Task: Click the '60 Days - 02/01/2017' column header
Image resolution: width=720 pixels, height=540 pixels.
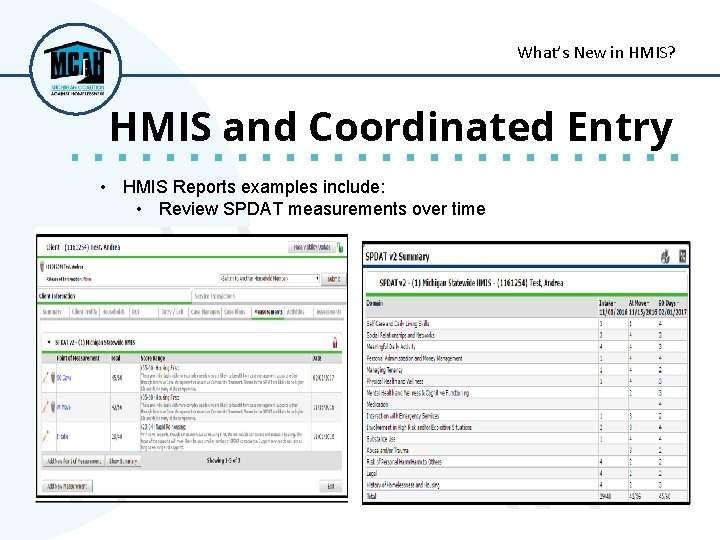Action: 672,307
